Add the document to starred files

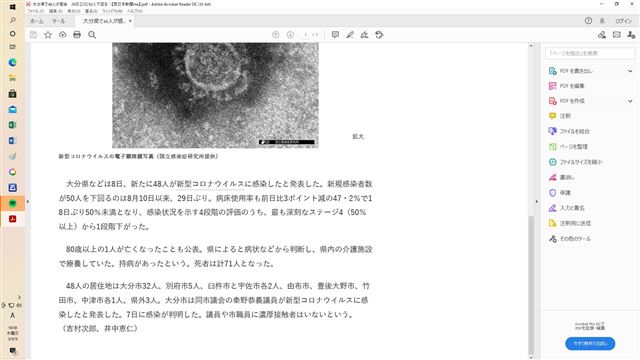[48, 35]
